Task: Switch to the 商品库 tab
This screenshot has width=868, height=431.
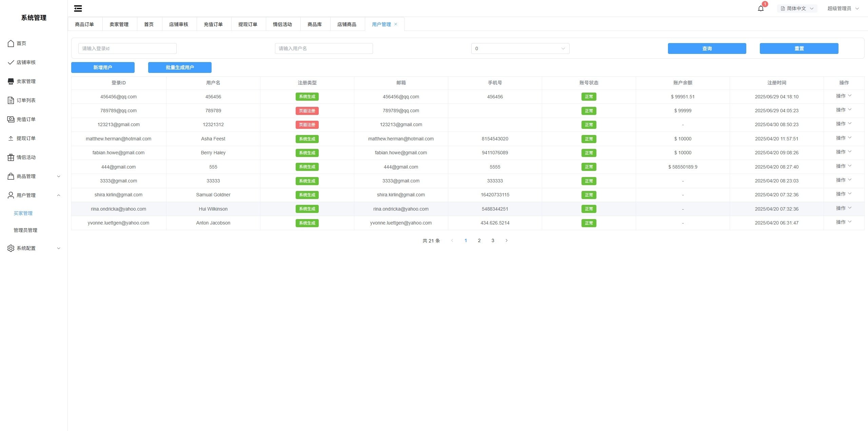Action: (x=315, y=24)
